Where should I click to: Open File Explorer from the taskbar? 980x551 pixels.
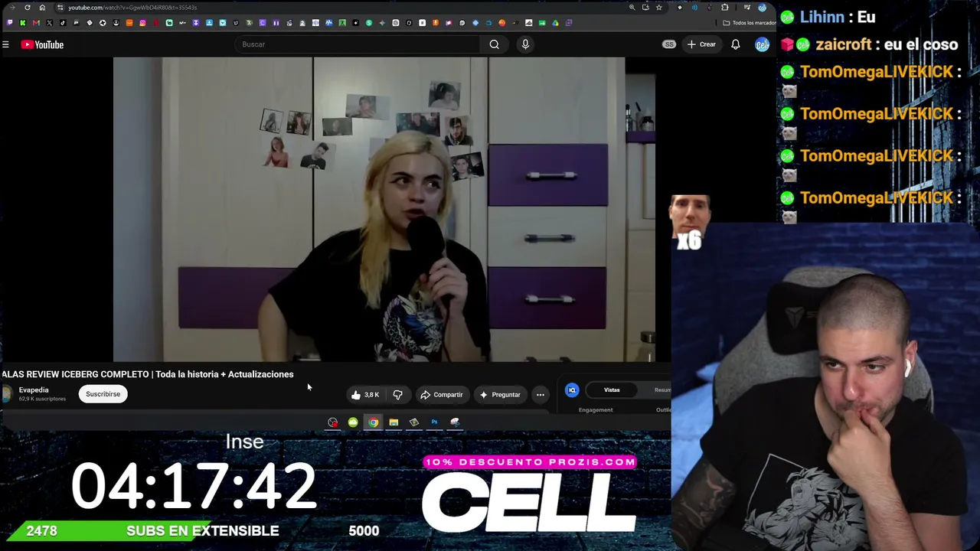coord(394,422)
